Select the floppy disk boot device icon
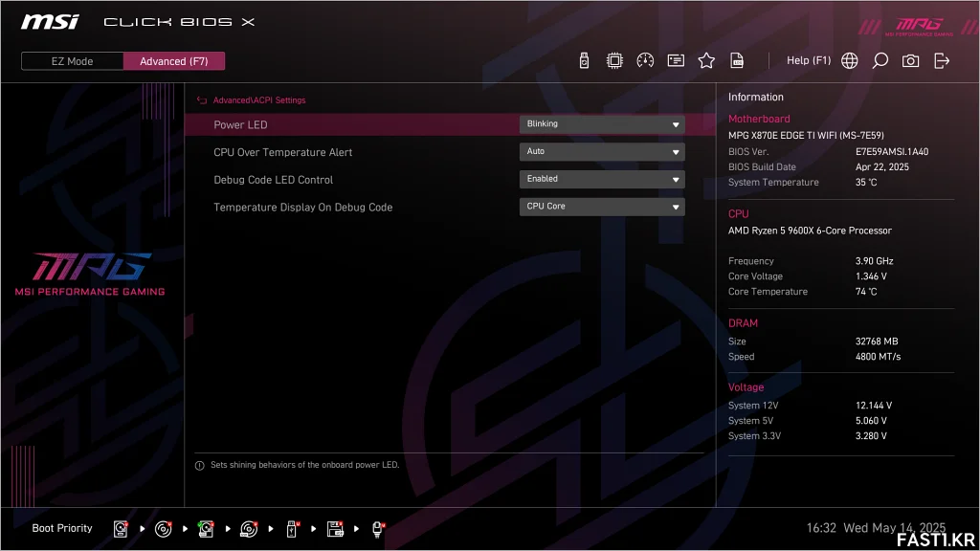This screenshot has height=551, width=980. [x=335, y=529]
